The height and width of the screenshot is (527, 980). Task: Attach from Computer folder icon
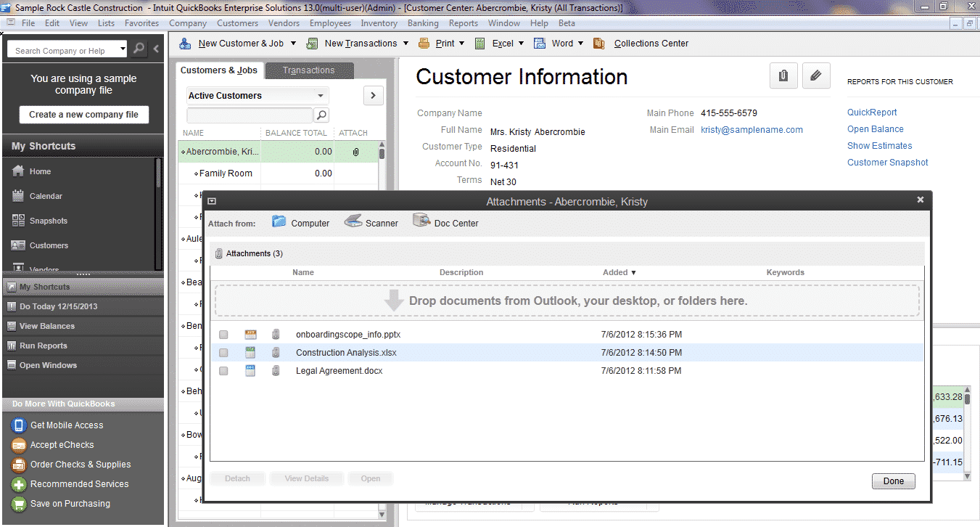coord(279,221)
